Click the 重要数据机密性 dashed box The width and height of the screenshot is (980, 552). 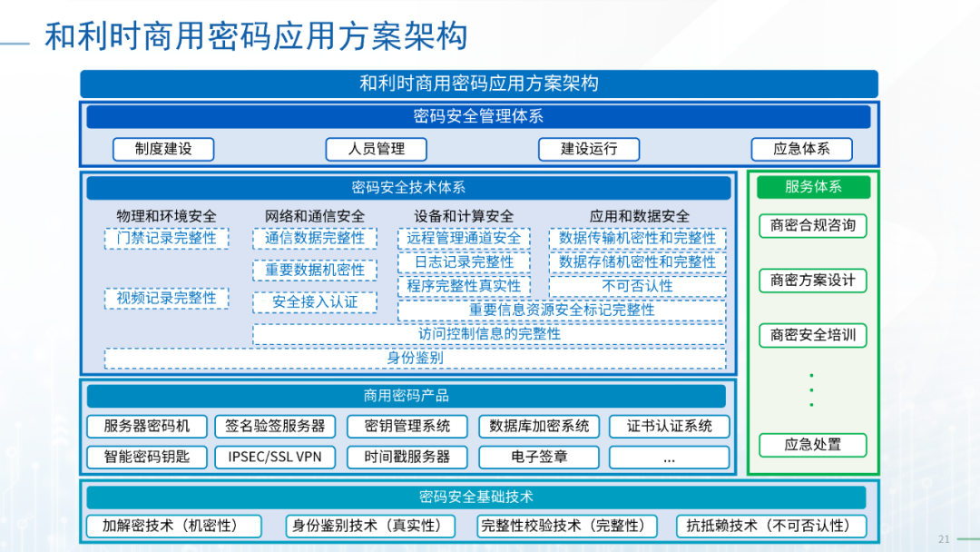(x=314, y=270)
